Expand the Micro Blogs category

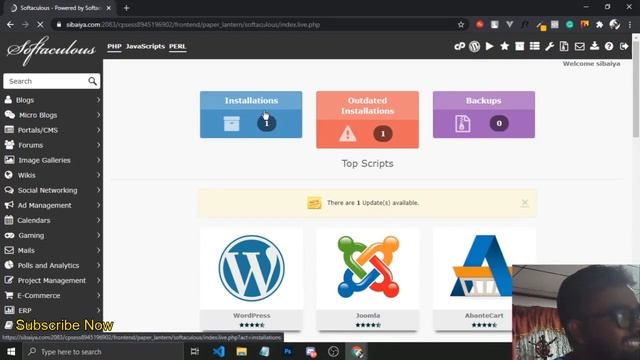point(51,115)
